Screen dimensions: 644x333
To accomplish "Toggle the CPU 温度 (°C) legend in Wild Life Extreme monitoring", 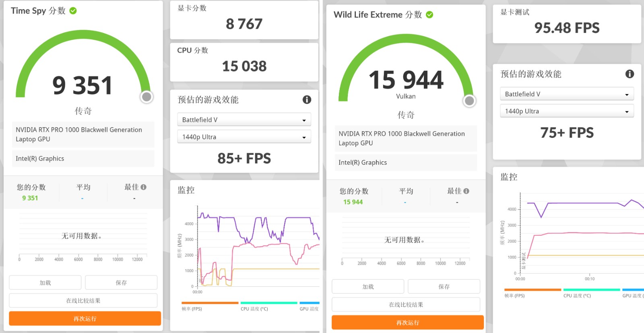I will click(x=592, y=293).
